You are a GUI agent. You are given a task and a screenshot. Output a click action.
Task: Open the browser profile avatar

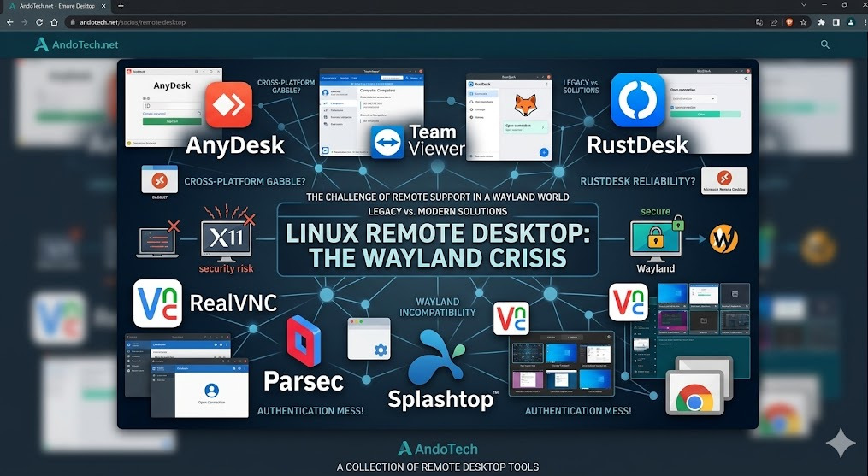851,22
